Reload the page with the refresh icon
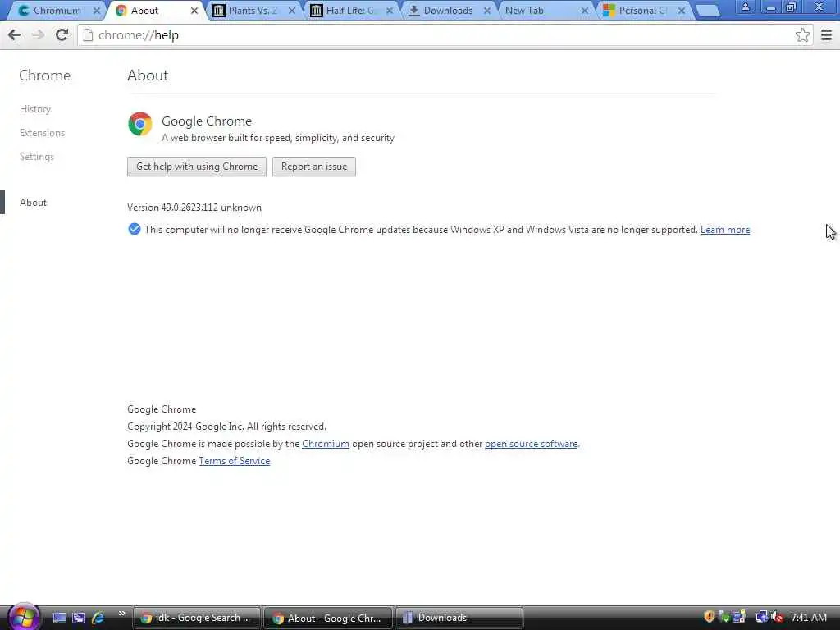840x630 pixels. pos(62,35)
